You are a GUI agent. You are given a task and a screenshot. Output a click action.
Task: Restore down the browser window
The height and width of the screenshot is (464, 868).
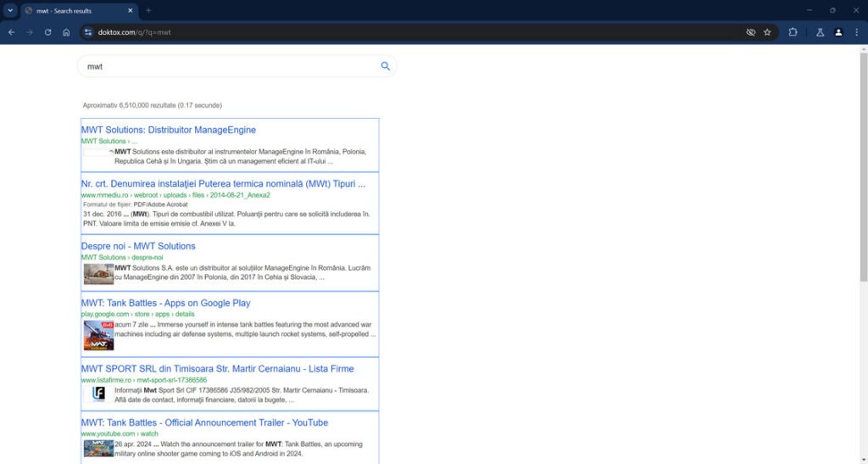click(832, 10)
